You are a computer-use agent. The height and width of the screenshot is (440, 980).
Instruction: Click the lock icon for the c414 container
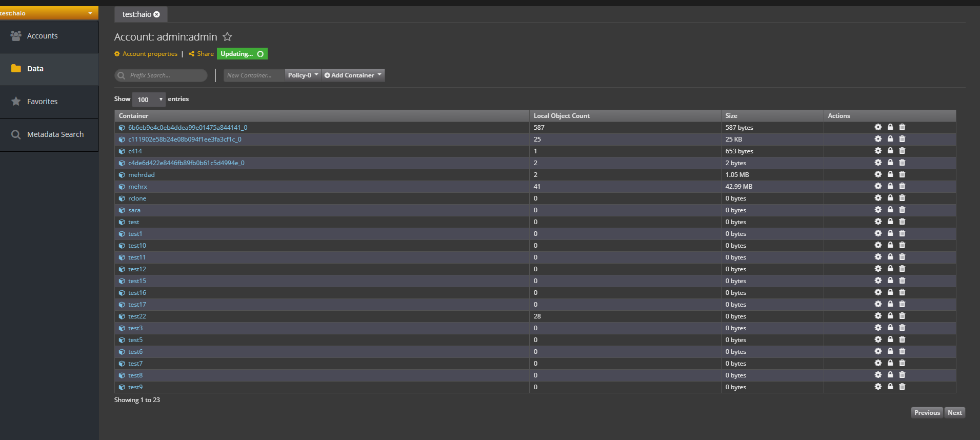[890, 151]
